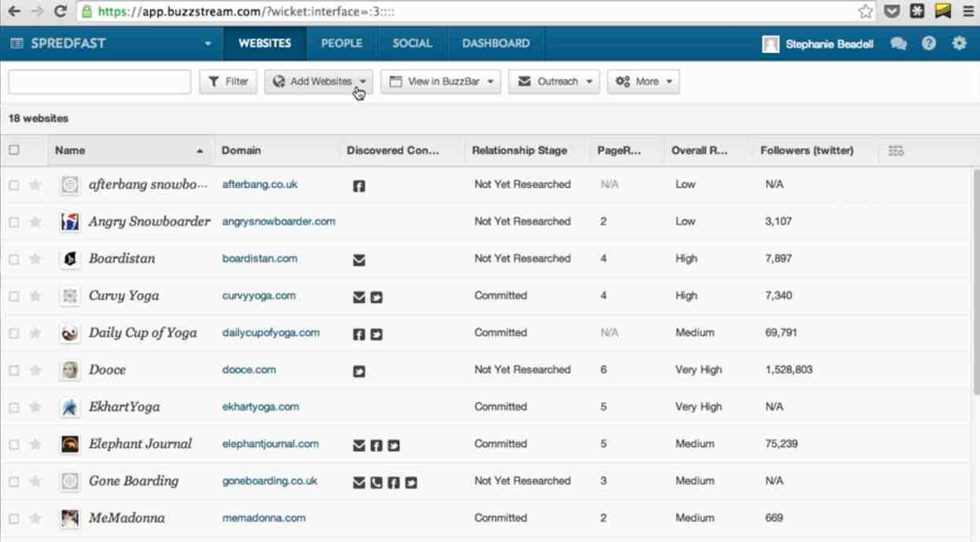The height and width of the screenshot is (542, 980).
Task: Open the settings gear icon
Action: [959, 44]
